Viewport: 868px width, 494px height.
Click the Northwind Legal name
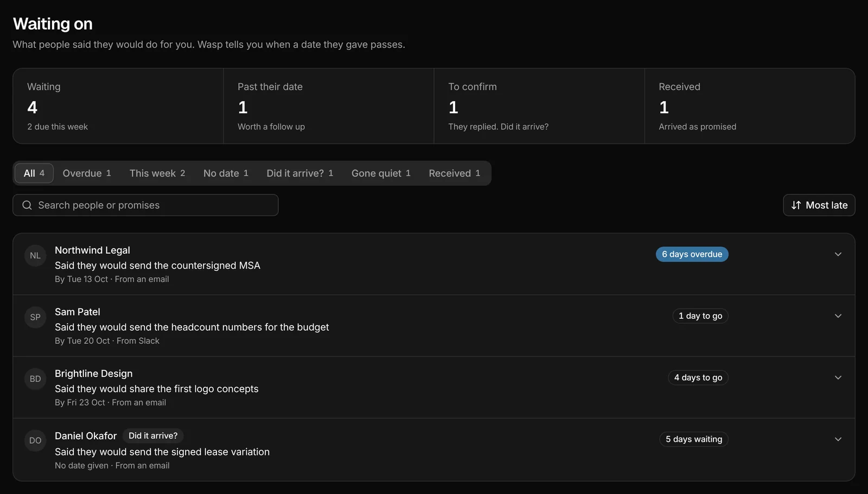[92, 250]
